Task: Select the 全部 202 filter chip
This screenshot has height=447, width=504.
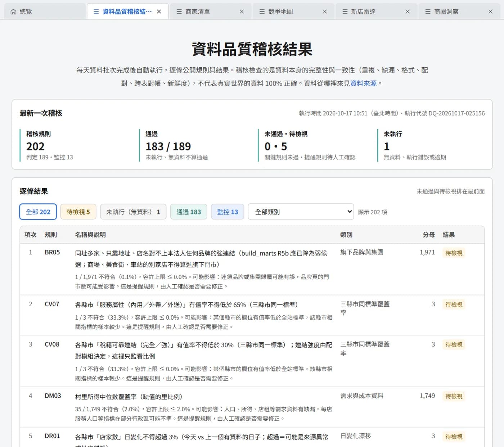Action: coord(38,212)
